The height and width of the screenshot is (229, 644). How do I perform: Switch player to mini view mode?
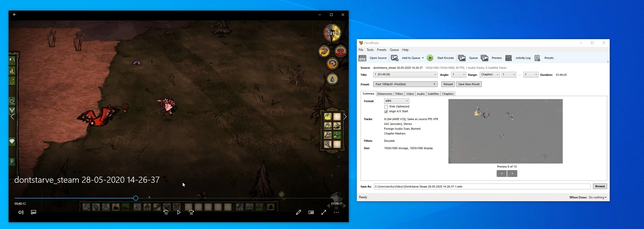pyautogui.click(x=311, y=212)
